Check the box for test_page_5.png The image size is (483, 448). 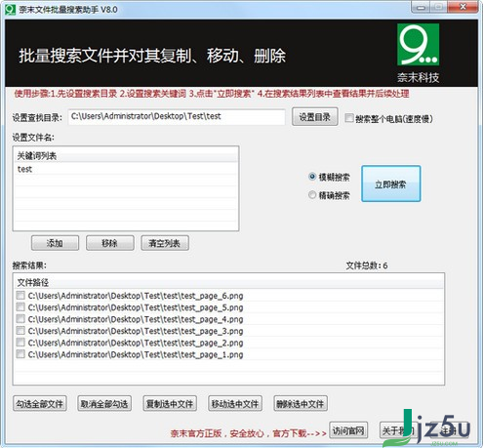[x=20, y=306]
